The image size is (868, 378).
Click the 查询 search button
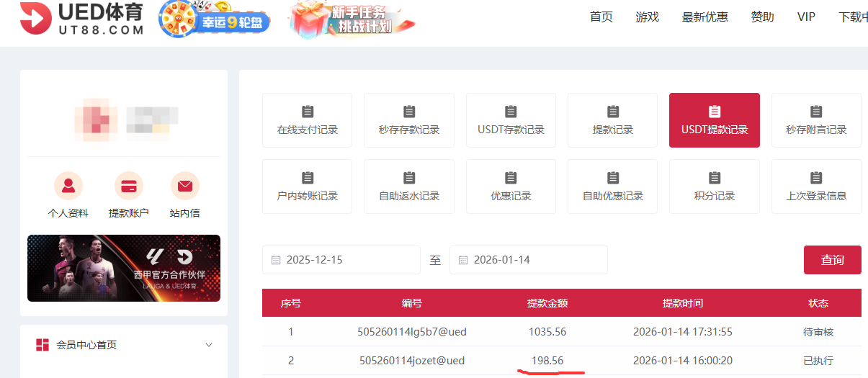[x=832, y=260]
